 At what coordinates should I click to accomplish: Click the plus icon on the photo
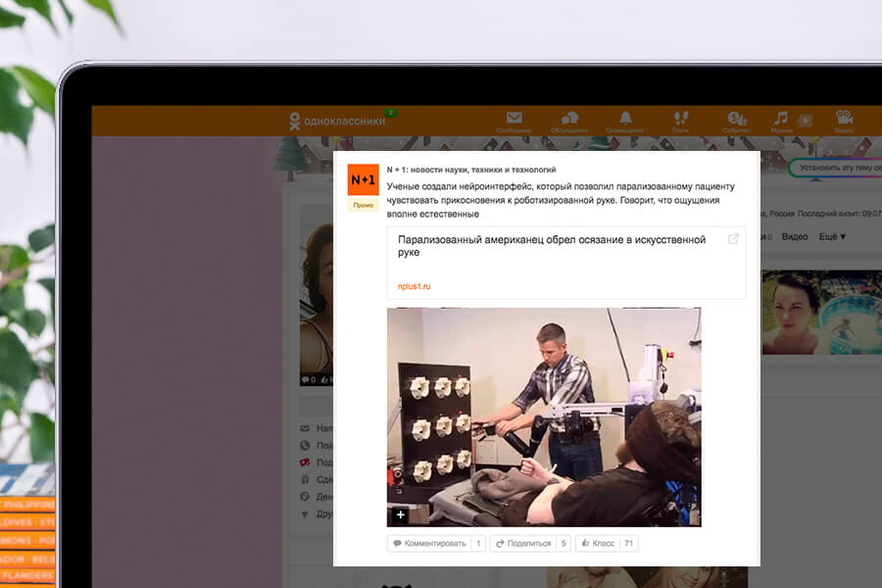400,514
